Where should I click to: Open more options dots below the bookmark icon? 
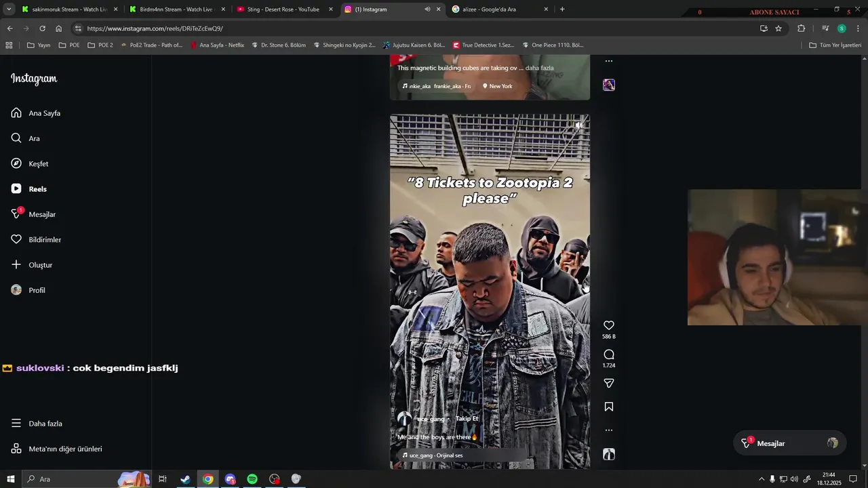609,430
